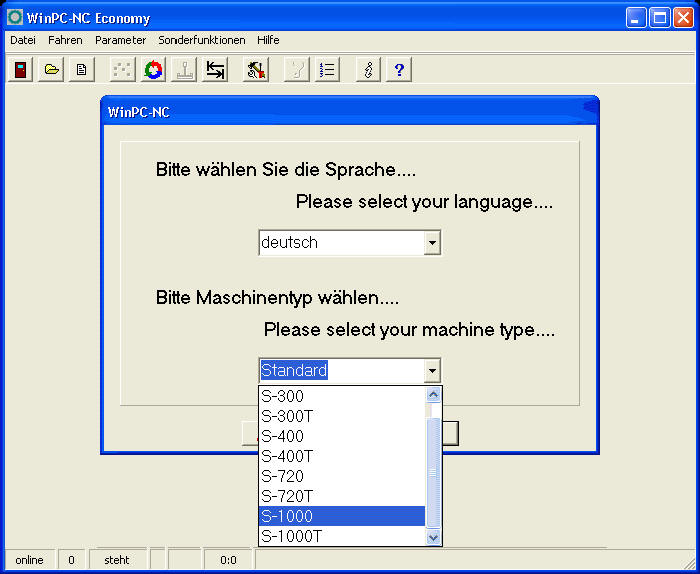The height and width of the screenshot is (574, 700).
Task: Click the opposing left-right arrows icon
Action: pyautogui.click(x=215, y=70)
